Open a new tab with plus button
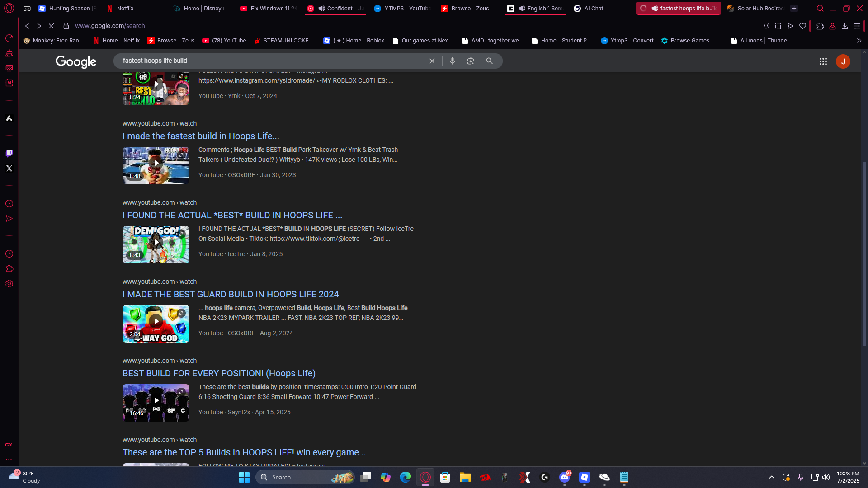 coord(794,9)
